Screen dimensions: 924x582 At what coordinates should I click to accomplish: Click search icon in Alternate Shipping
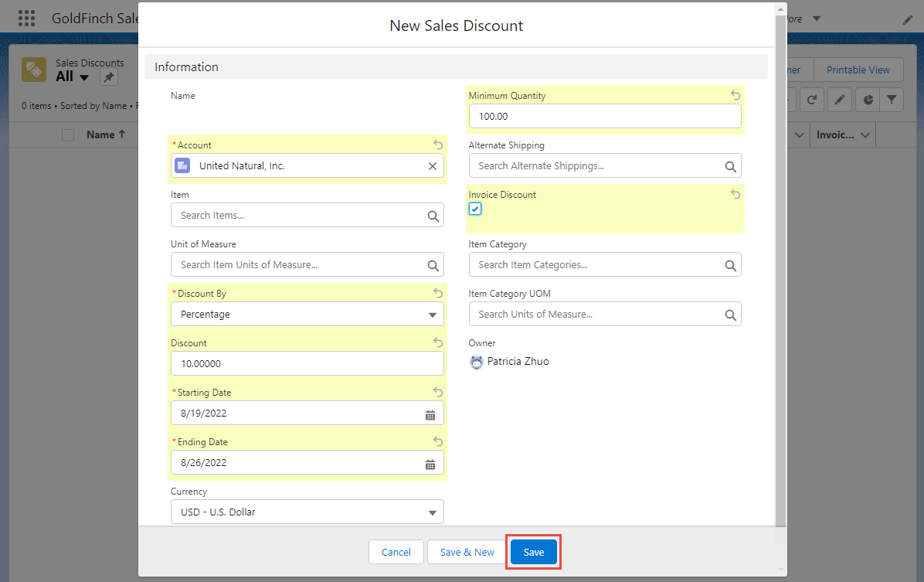pos(731,166)
